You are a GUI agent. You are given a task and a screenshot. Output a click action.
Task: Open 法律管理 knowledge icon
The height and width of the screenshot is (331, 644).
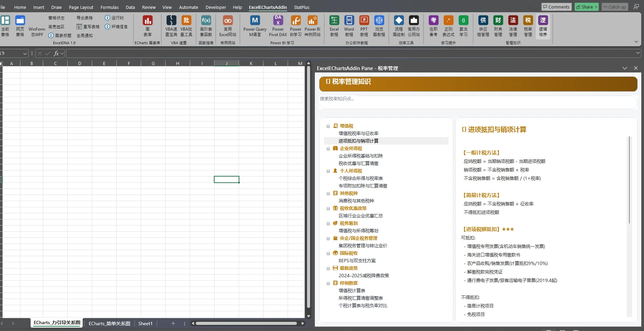[x=513, y=26]
